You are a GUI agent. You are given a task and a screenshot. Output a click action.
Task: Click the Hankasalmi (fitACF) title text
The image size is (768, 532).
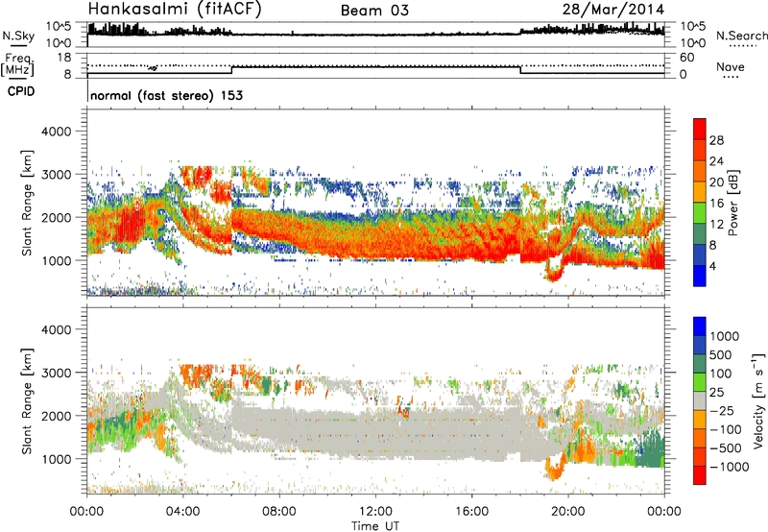tap(175, 10)
